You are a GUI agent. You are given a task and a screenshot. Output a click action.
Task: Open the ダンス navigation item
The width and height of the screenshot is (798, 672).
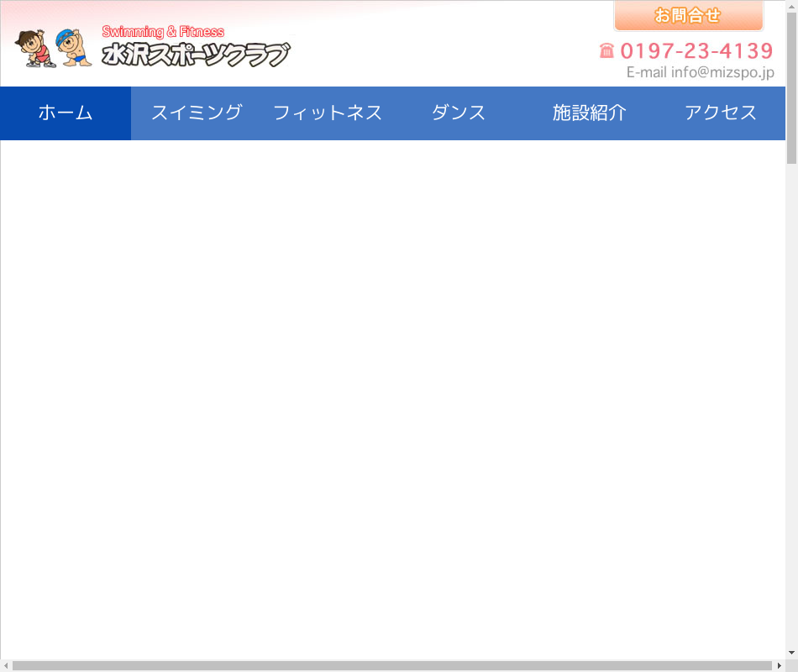(x=459, y=113)
